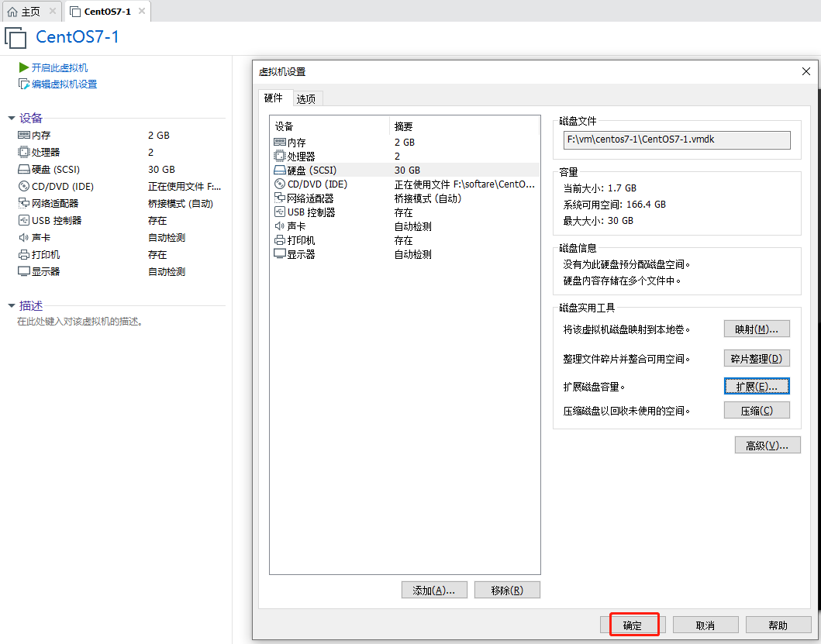The image size is (821, 644).
Task: Click the 最大大小: 30 GB text
Action: [599, 221]
